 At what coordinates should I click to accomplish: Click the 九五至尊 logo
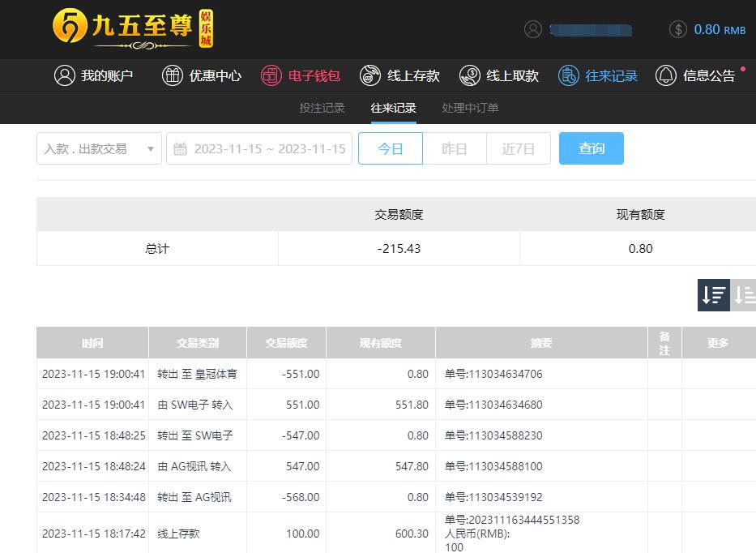(132, 28)
